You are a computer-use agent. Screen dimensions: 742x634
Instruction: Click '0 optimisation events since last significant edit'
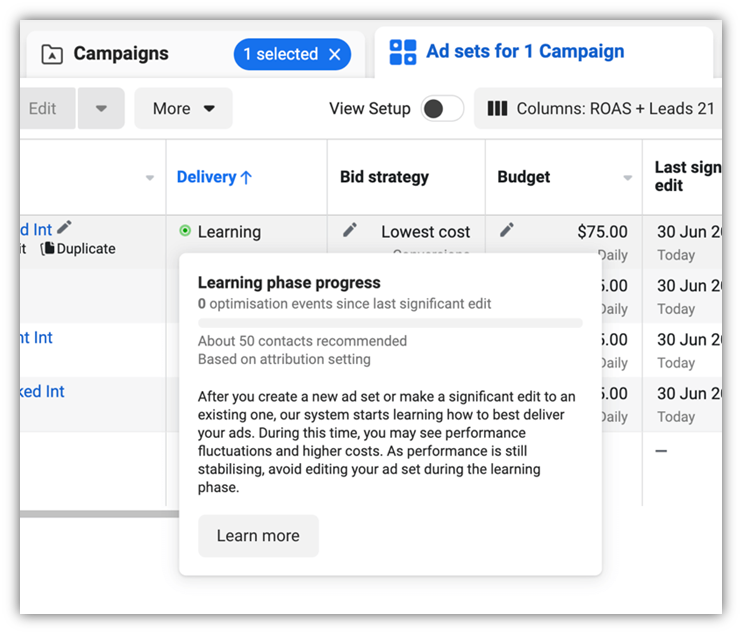pyautogui.click(x=344, y=304)
